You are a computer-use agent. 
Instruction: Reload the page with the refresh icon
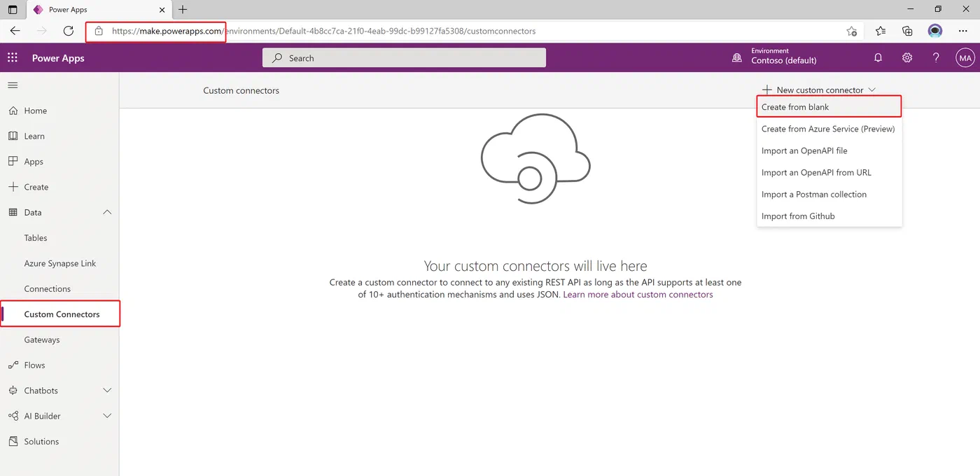coord(69,31)
